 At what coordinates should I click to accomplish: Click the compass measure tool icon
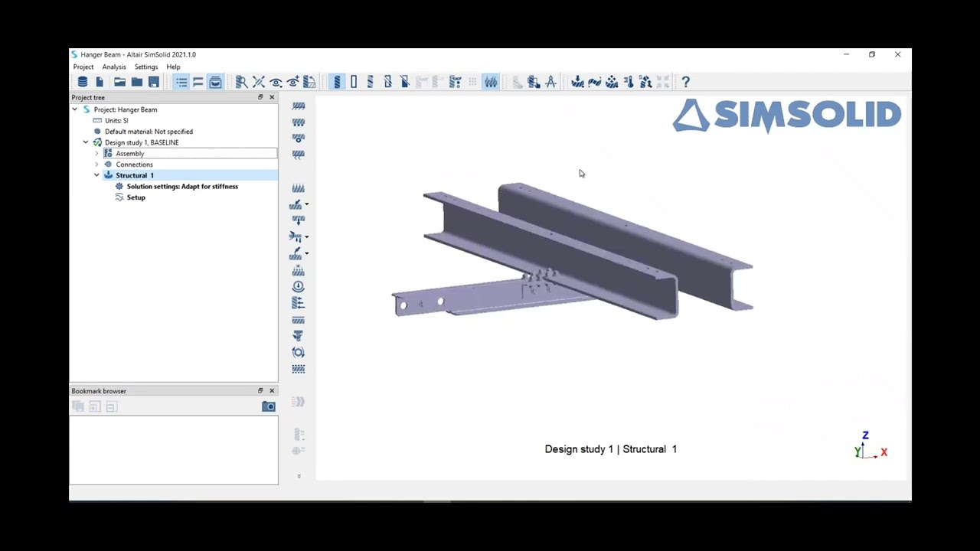pos(550,82)
